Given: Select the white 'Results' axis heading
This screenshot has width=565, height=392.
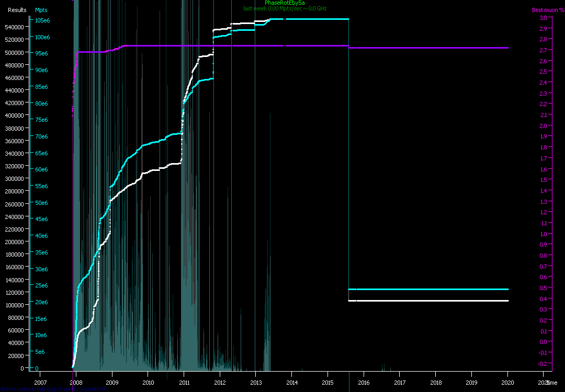Looking at the screenshot, I should click(17, 10).
